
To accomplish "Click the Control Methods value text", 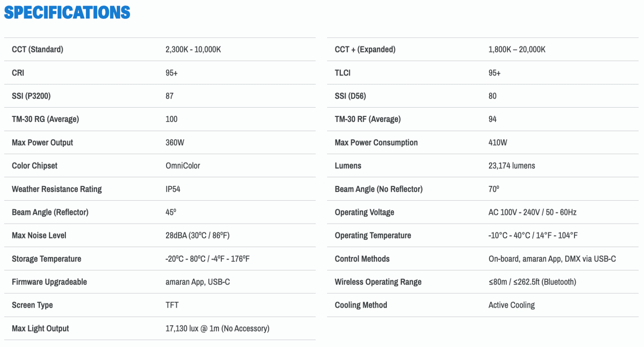I will (x=552, y=259).
